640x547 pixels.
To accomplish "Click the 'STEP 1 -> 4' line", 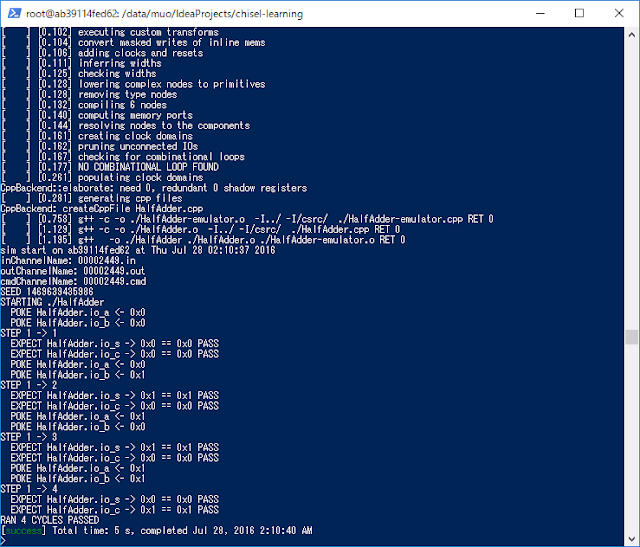I will [29, 489].
